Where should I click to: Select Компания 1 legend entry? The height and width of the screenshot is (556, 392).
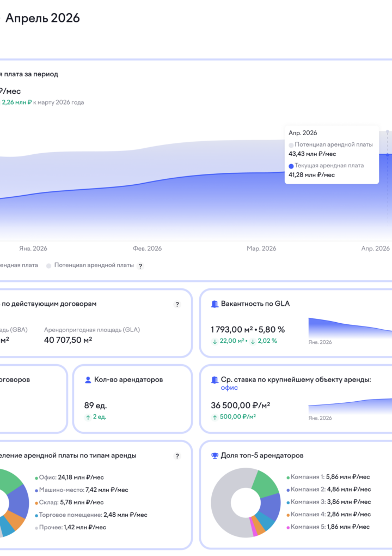click(x=328, y=477)
